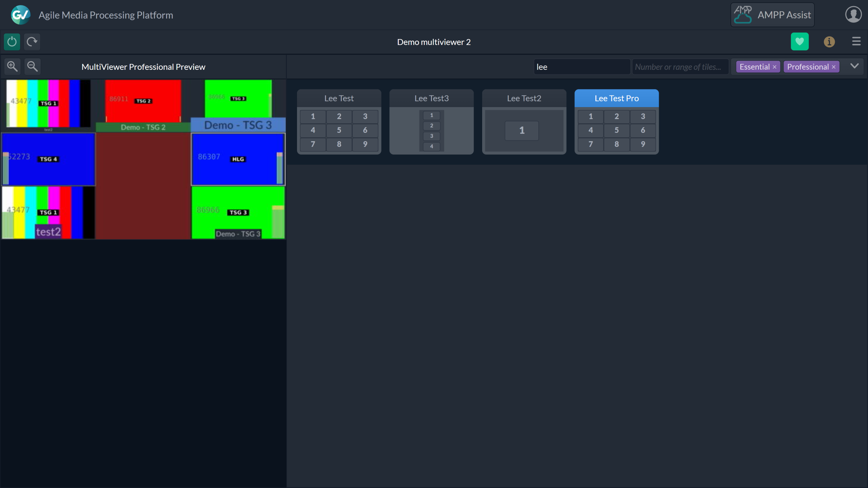Open the info icon

coord(829,42)
